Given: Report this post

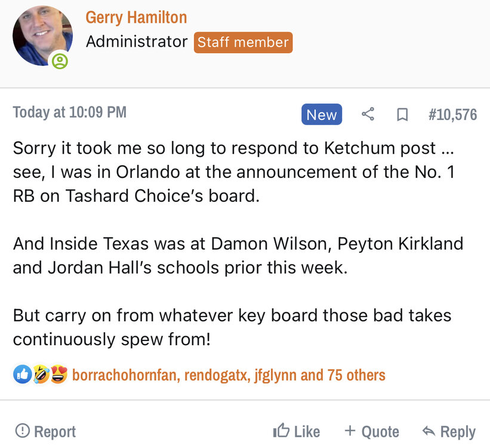Looking at the screenshot, I should tap(45, 431).
